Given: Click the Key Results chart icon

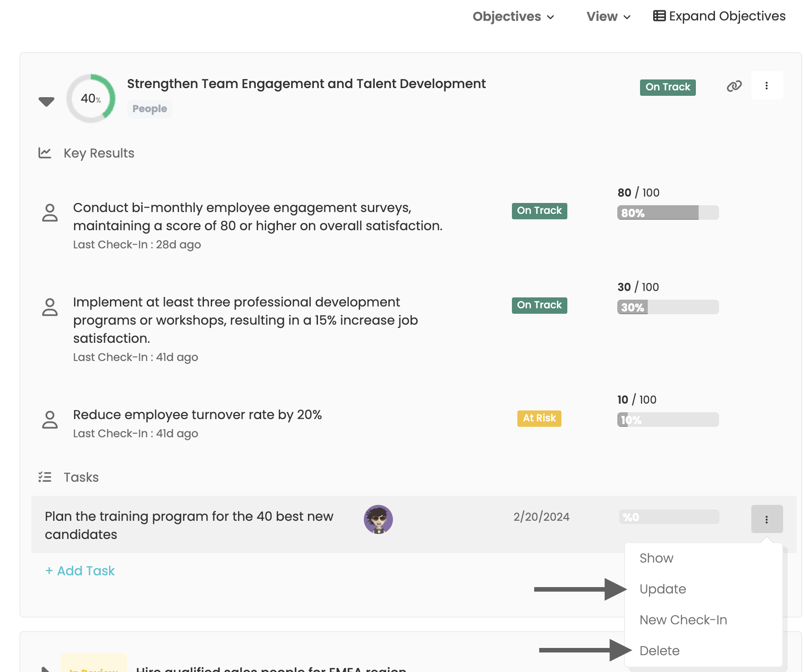Looking at the screenshot, I should 45,153.
